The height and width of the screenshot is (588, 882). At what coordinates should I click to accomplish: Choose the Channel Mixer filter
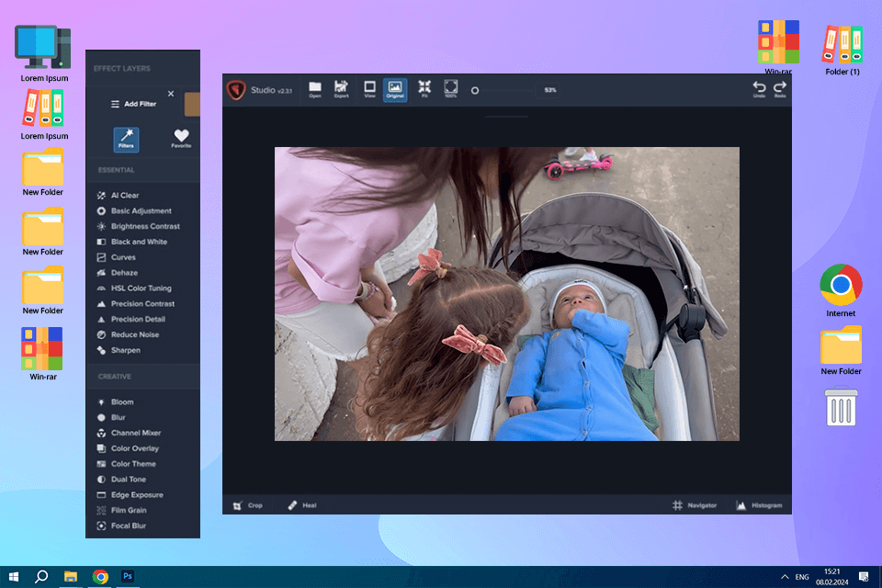(x=129, y=433)
